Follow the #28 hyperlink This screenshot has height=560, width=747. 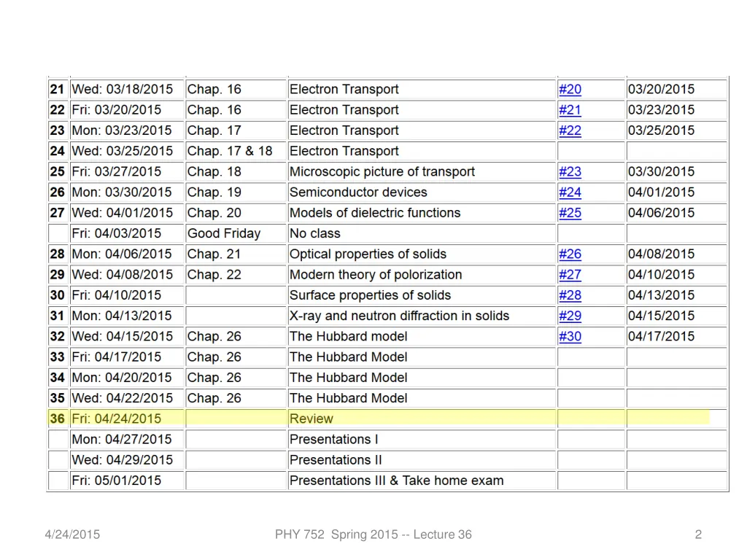pyautogui.click(x=570, y=295)
